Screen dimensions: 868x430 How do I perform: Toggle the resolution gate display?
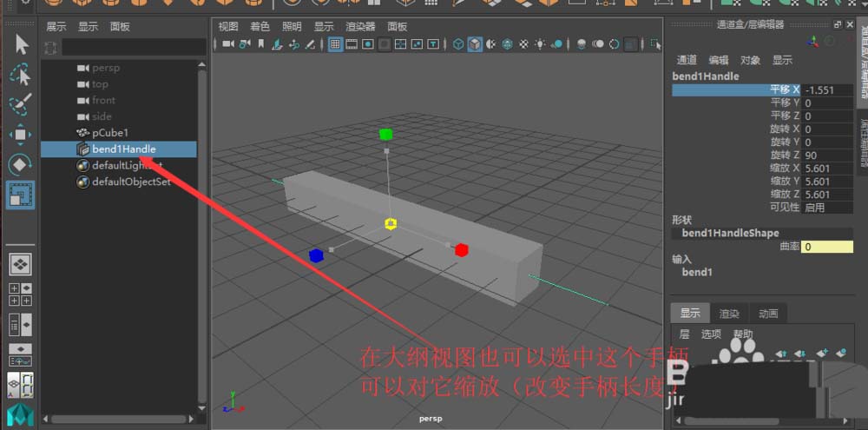[x=367, y=43]
